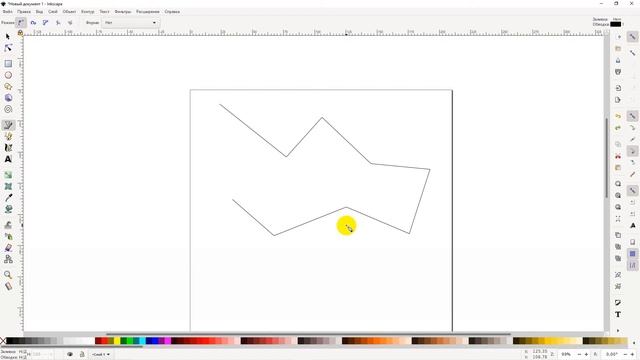Click the canvas rotation angle field
This screenshot has height=360, width=640.
click(x=611, y=354)
